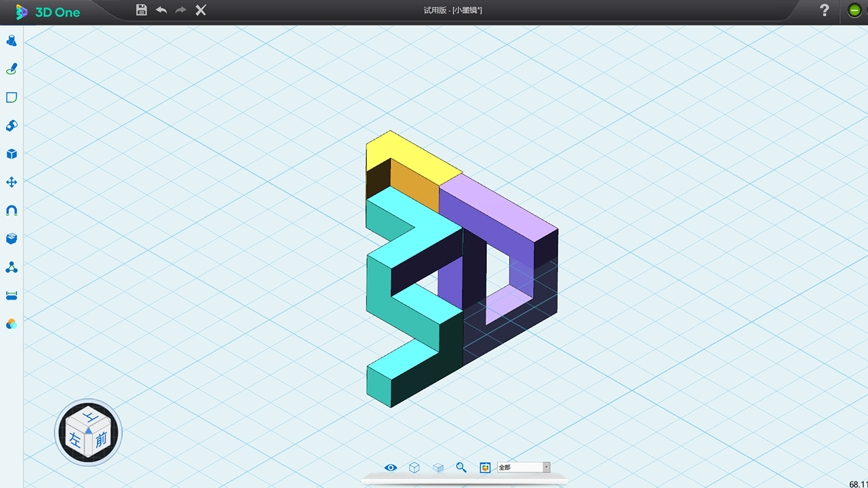Switch to wireframe cube display mode
Viewport: 868px width, 488px height.
[x=414, y=468]
